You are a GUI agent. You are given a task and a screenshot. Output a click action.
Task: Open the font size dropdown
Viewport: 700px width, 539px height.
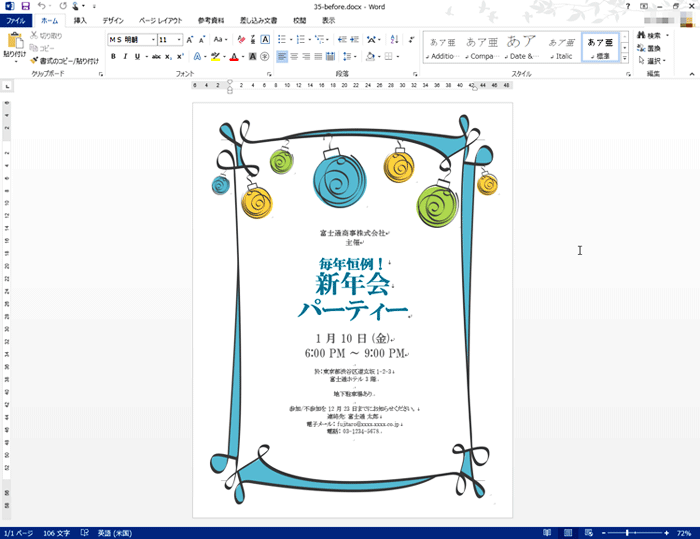pyautogui.click(x=179, y=40)
